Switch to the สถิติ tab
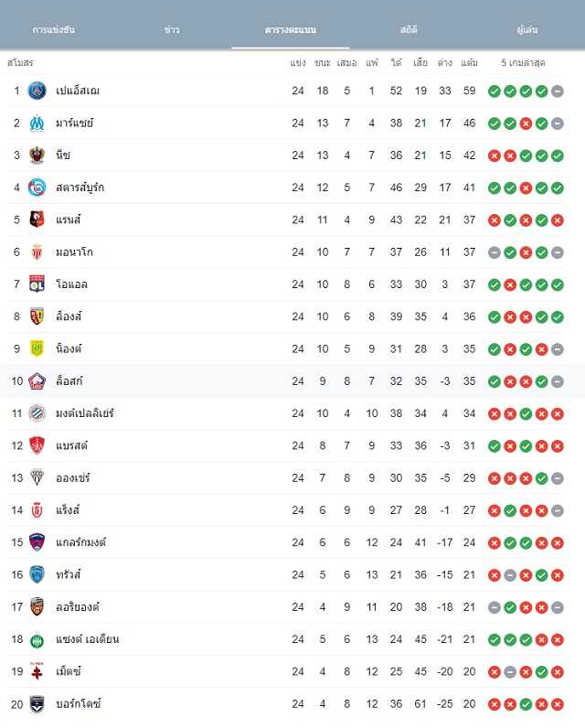The image size is (585, 728). (x=409, y=29)
